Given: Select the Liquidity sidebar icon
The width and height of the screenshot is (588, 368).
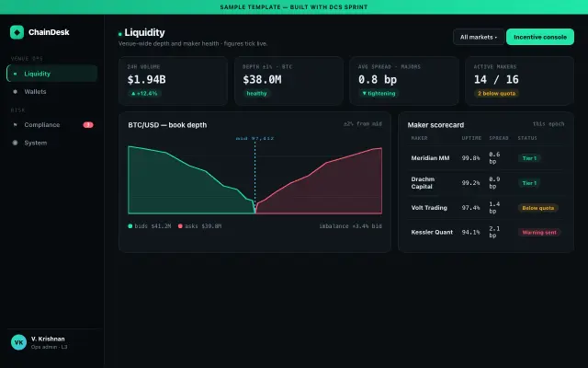Looking at the screenshot, I should (x=15, y=74).
